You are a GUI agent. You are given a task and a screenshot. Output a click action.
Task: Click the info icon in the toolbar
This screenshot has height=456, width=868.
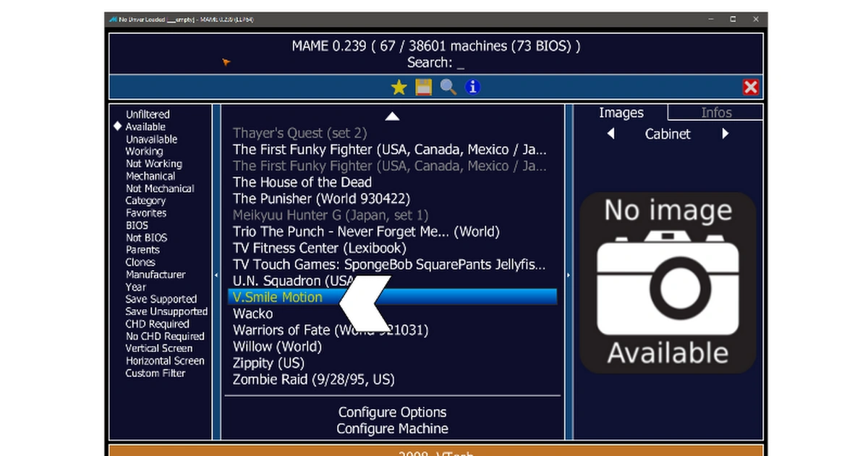click(472, 87)
